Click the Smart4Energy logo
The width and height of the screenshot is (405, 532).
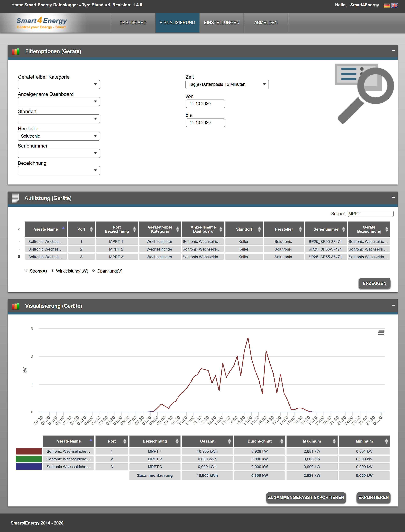click(41, 23)
